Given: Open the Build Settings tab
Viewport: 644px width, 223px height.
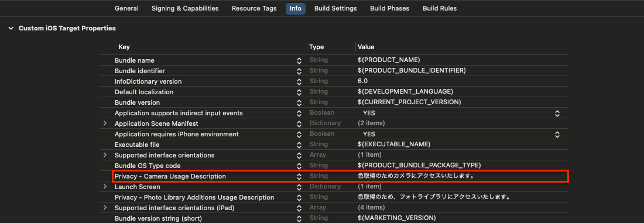Looking at the screenshot, I should (x=335, y=8).
